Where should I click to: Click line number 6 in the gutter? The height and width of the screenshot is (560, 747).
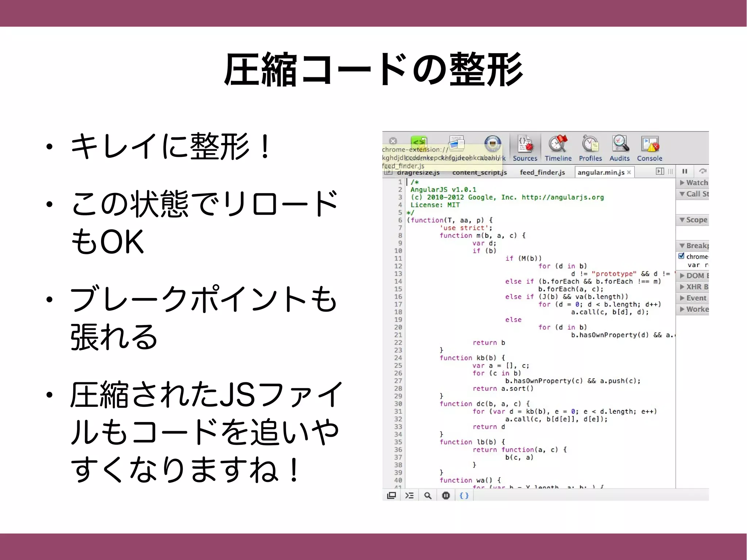tap(400, 220)
